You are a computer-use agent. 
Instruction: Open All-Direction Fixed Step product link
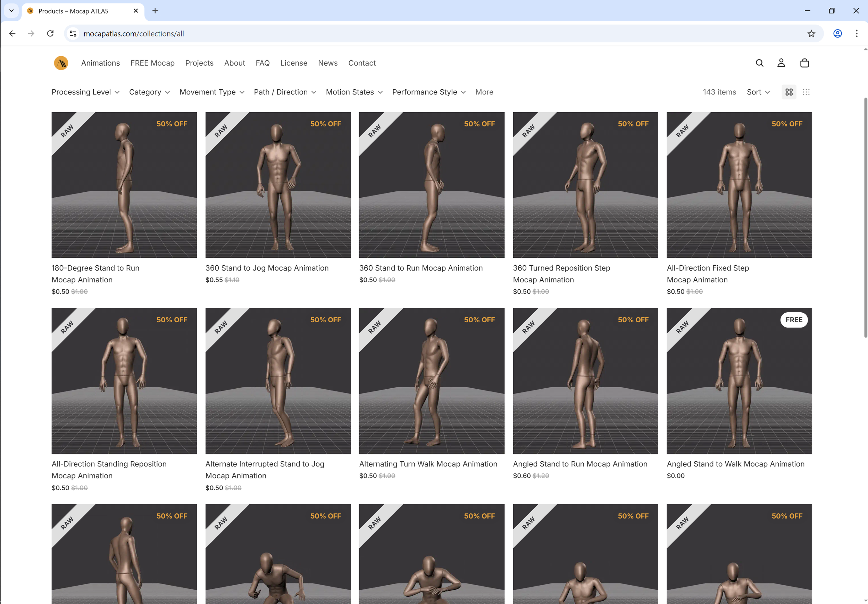(x=707, y=273)
